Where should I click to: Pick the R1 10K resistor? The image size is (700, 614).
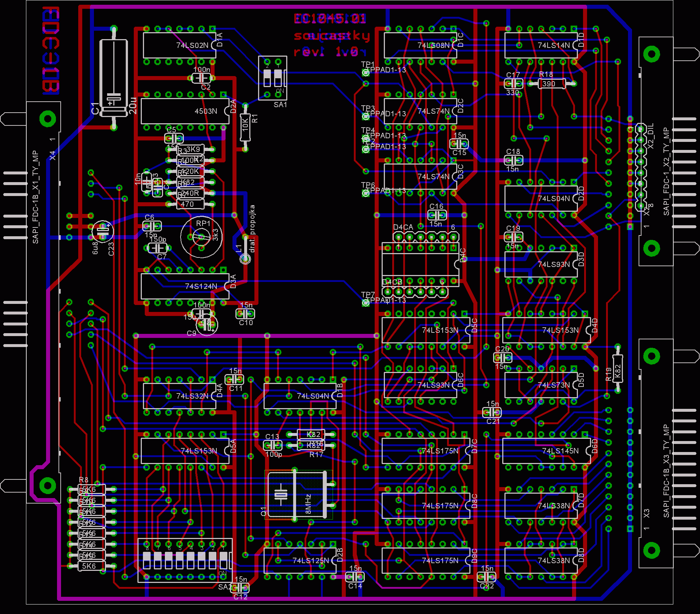(x=245, y=127)
